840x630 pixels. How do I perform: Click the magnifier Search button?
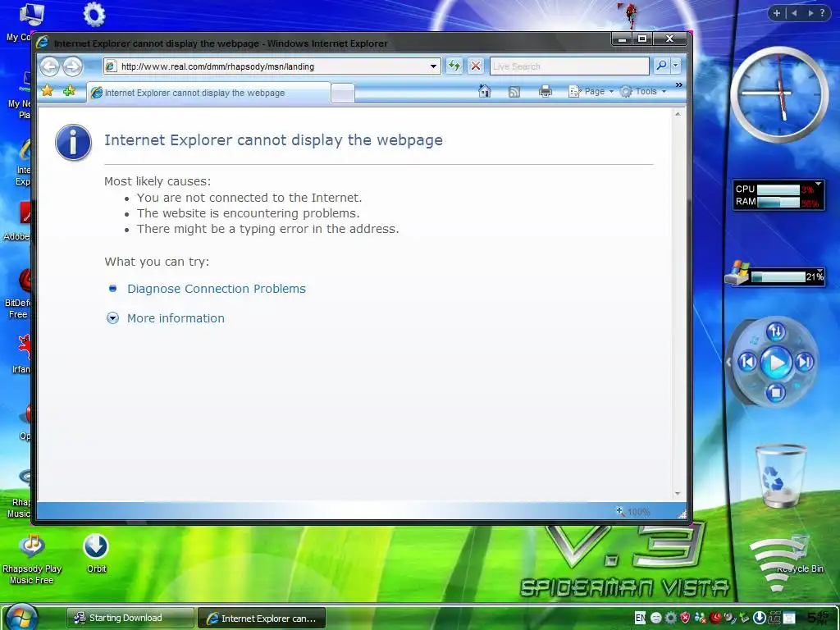pyautogui.click(x=662, y=66)
